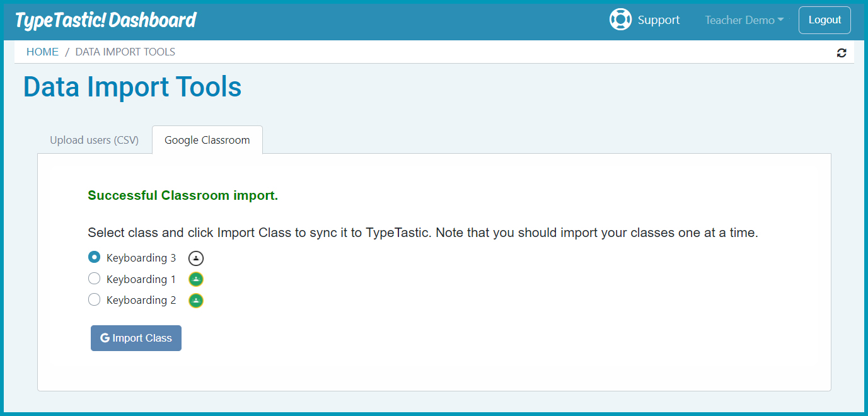Select the Keyboarding 3 radio button

(x=94, y=257)
